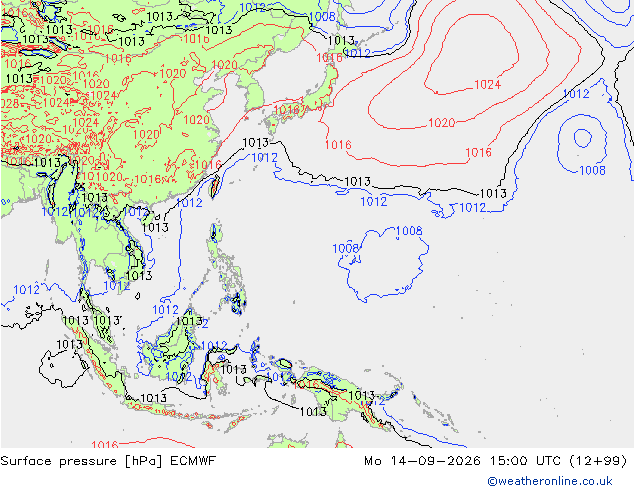
Task: Select the red 1016 label directly south of Japan
Action: coord(338,145)
